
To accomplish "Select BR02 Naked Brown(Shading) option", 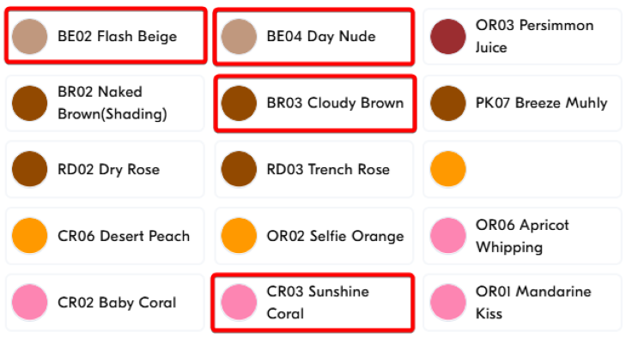I will click(105, 103).
